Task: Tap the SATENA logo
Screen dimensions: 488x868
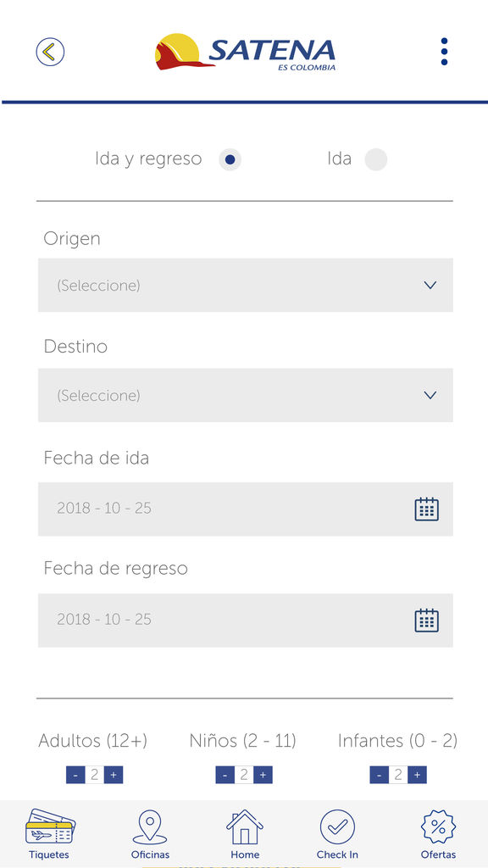Action: [245, 52]
